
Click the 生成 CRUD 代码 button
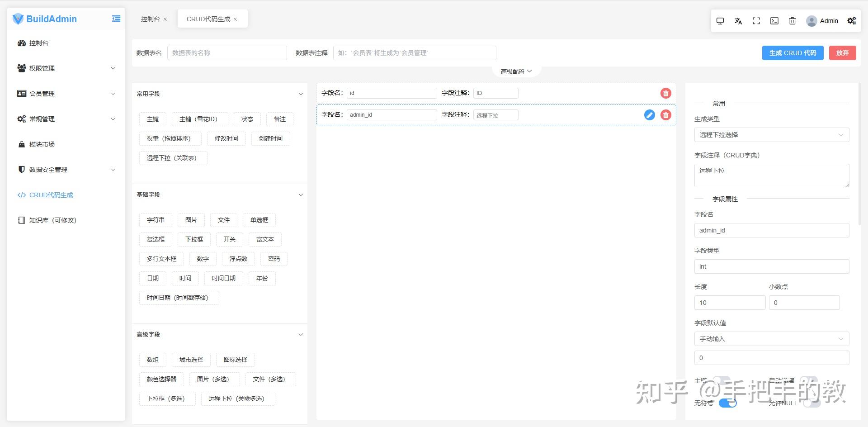pos(792,52)
